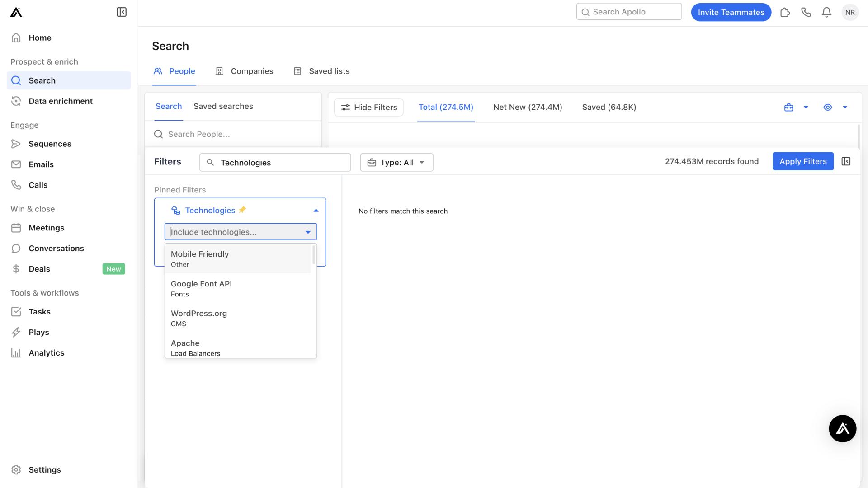Open Emails in sidebar
This screenshot has width=868, height=488.
point(69,164)
